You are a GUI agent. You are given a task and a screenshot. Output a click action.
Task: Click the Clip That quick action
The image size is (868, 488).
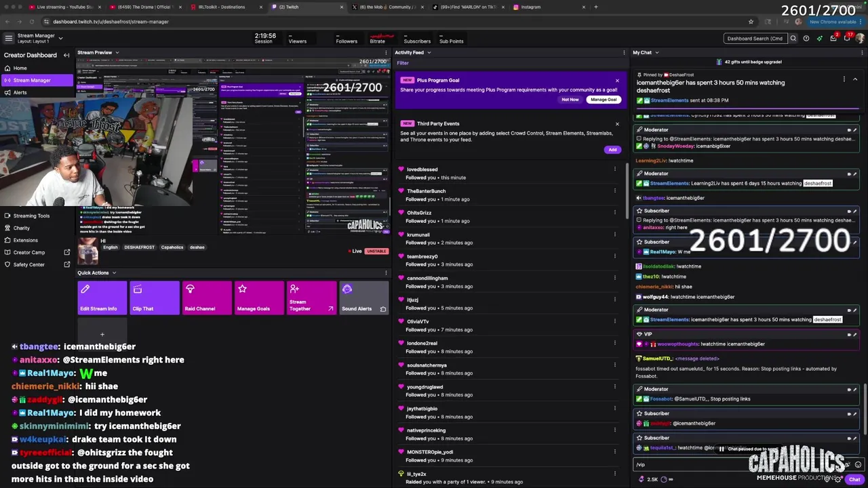click(x=154, y=298)
